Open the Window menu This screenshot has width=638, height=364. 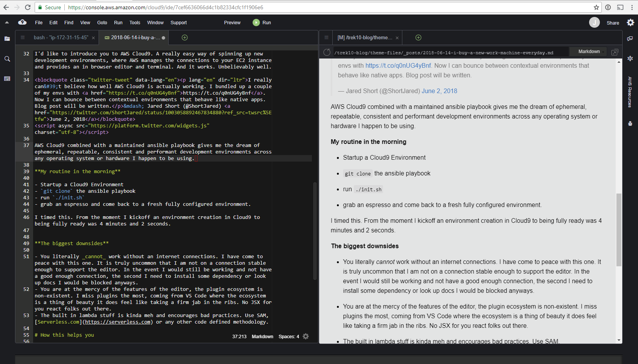point(155,23)
